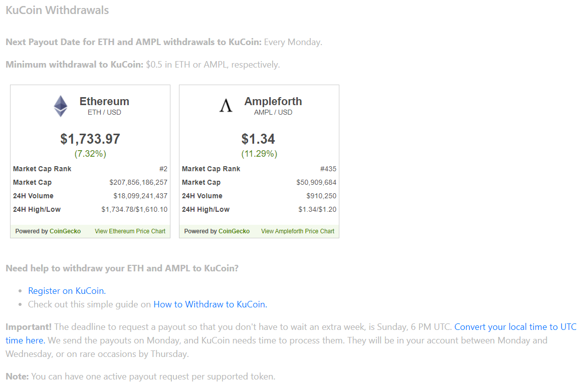Click the $1,733.97 Ethereum price
The height and width of the screenshot is (389, 588).
click(90, 139)
